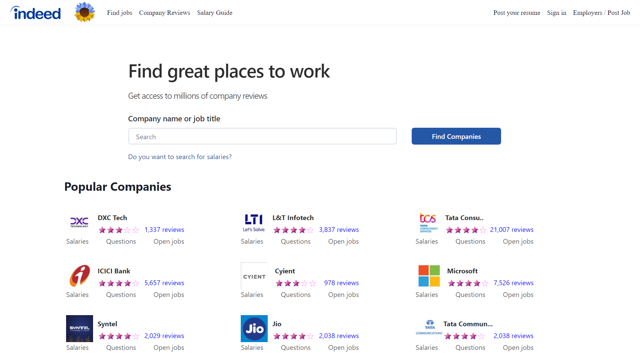The width and height of the screenshot is (640, 364).
Task: Open the Syntel company logo
Action: point(79,329)
